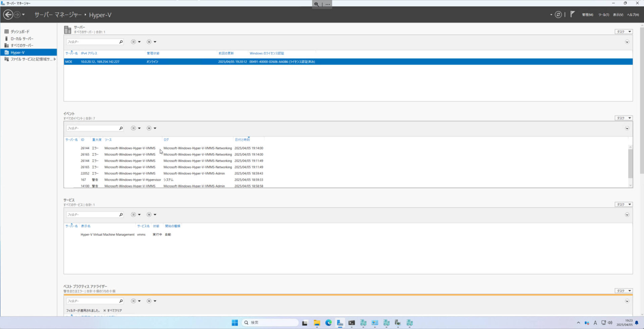Show hidden tray icons chevron
This screenshot has height=329, width=644.
(x=578, y=323)
